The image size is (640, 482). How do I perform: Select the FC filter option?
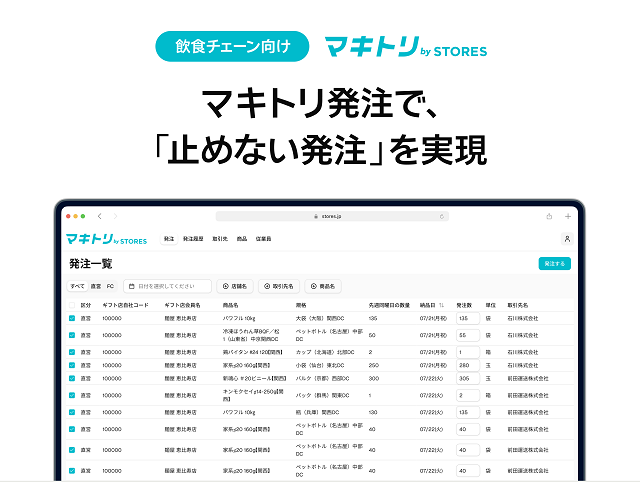coord(110,286)
